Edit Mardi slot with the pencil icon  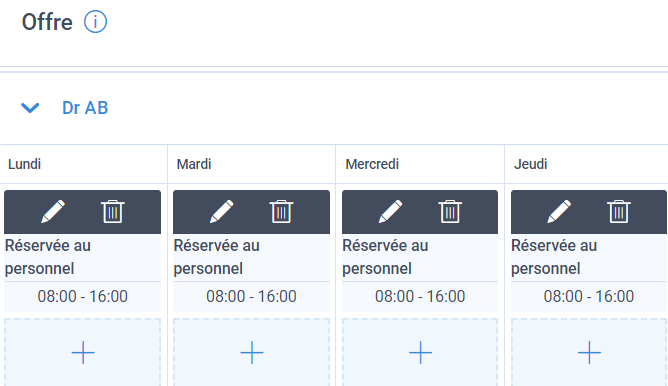(x=222, y=211)
